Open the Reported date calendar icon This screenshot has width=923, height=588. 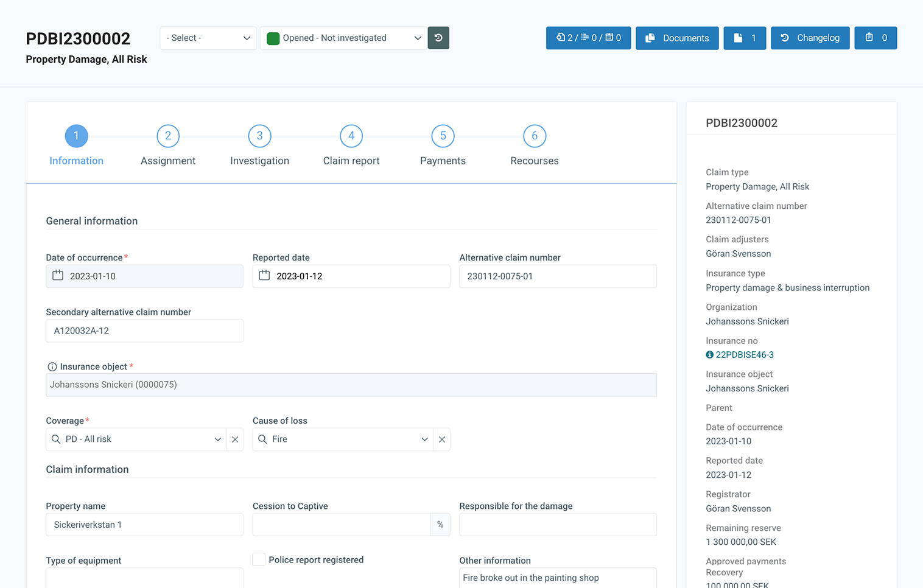pyautogui.click(x=264, y=276)
